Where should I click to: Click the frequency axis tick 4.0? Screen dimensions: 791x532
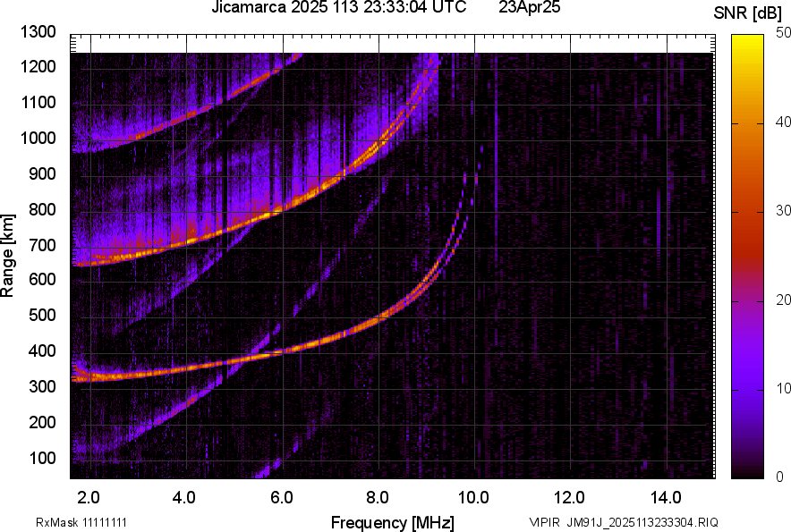184,497
